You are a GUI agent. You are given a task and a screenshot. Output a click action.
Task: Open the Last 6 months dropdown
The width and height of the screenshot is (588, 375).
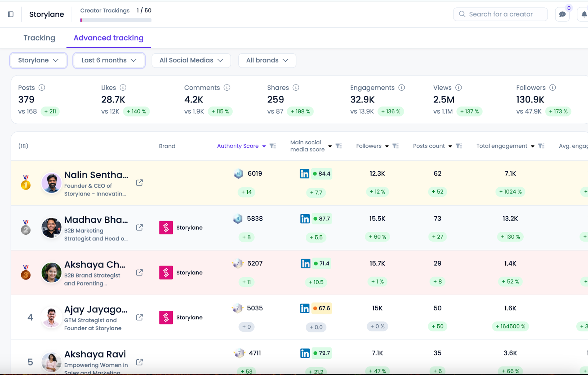click(109, 60)
